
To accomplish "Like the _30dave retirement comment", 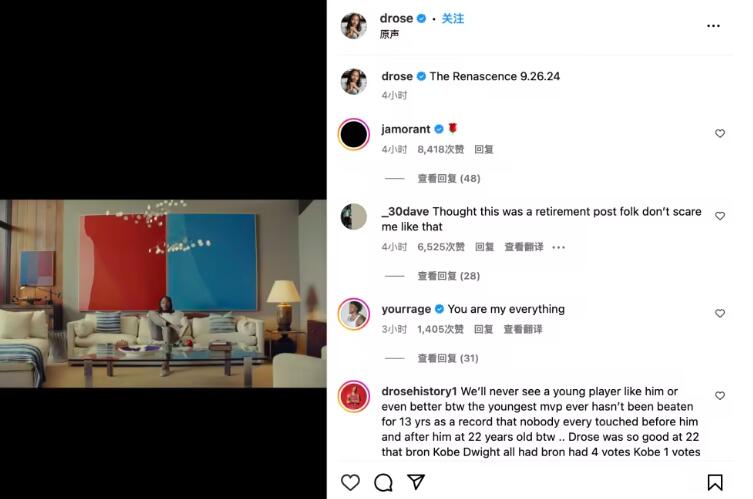I will point(719,216).
